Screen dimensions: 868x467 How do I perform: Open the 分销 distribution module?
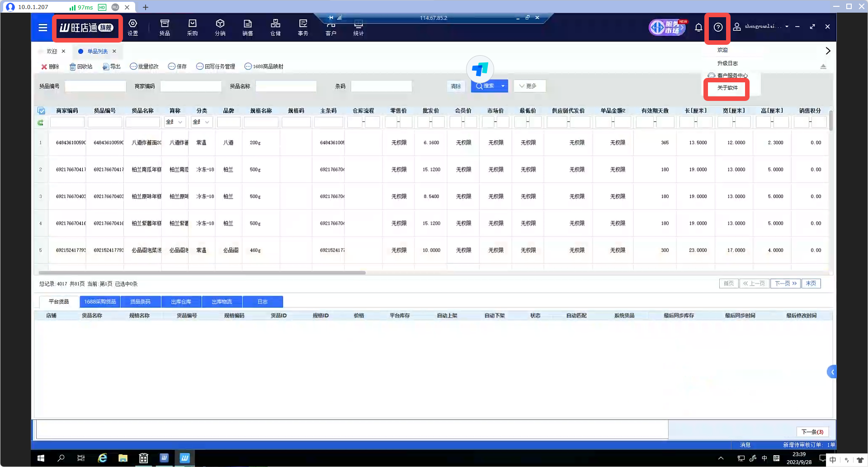[x=220, y=27]
